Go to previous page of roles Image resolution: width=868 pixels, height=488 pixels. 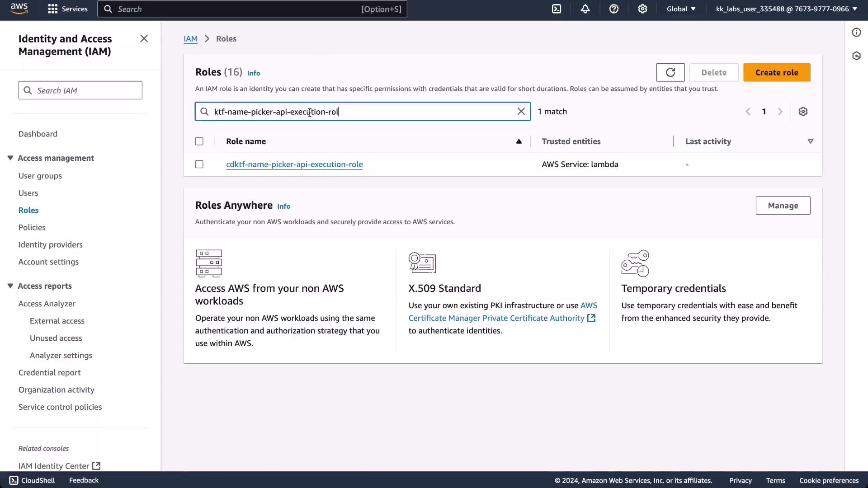coord(748,112)
